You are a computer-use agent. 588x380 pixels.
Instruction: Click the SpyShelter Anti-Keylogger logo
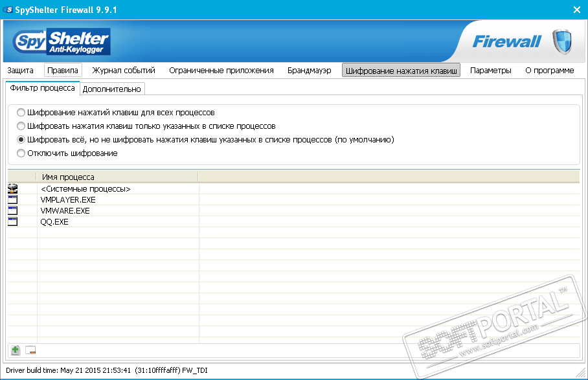pos(62,41)
